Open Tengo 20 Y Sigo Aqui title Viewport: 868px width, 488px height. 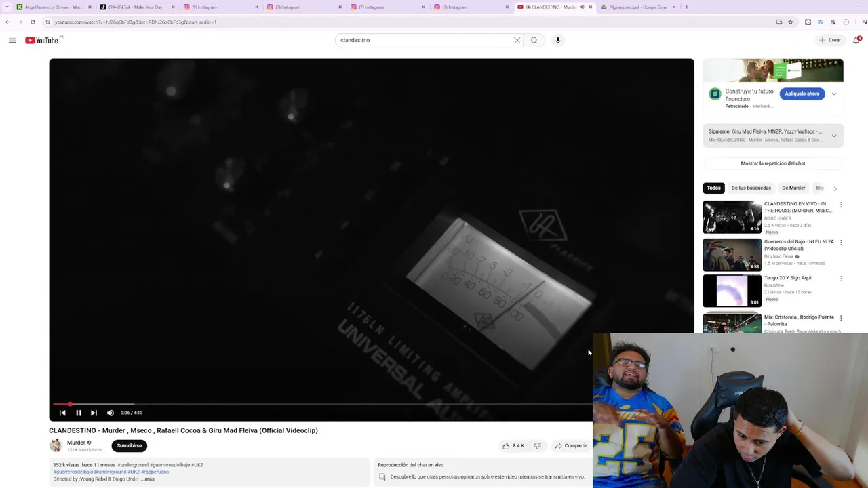787,278
